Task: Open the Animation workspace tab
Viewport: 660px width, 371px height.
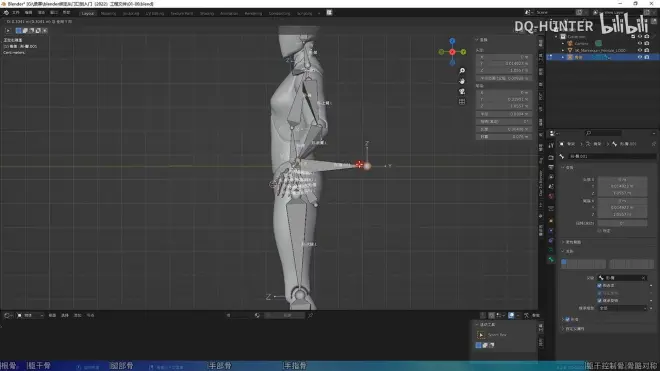Action: click(x=229, y=13)
